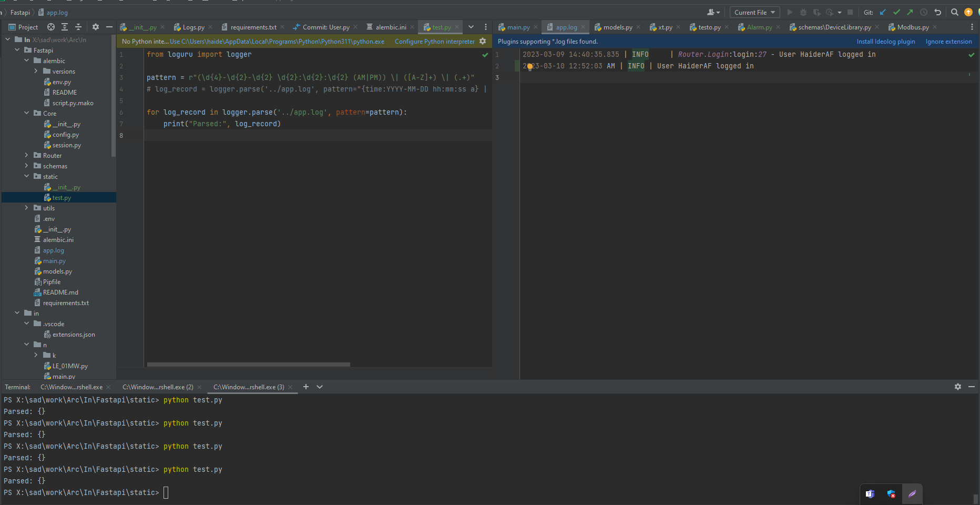The image size is (980, 505).
Task: Open Windows Security tray icon
Action: (891, 494)
